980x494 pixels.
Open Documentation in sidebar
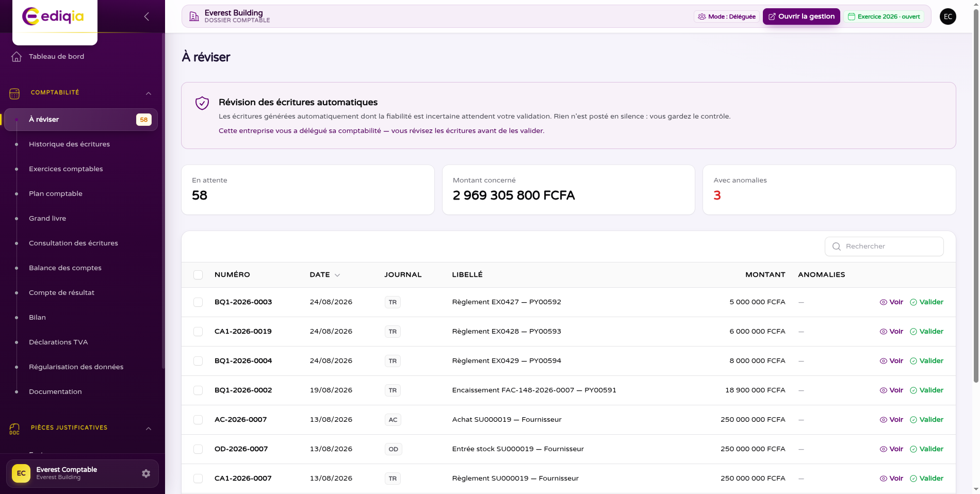click(55, 392)
